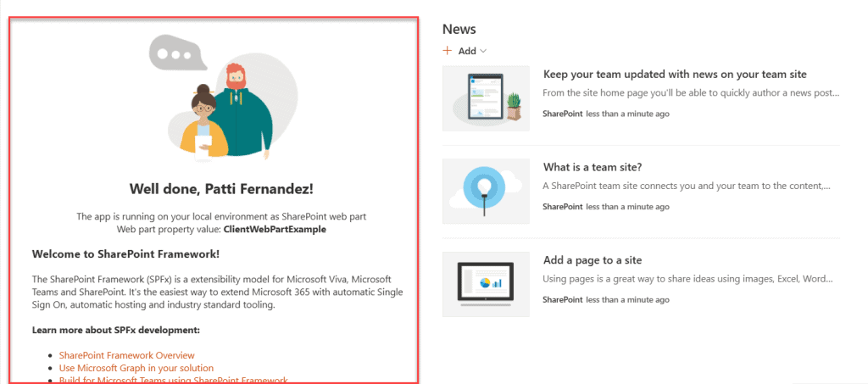Screen dimensions: 868x384
Task: Click 'Welcome to SharePoint Framework!' heading
Action: pyautogui.click(x=125, y=254)
